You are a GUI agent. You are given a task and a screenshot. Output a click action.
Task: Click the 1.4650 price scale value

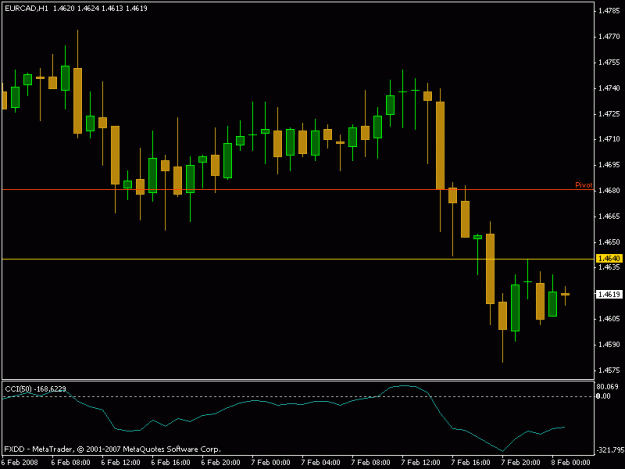(x=609, y=242)
